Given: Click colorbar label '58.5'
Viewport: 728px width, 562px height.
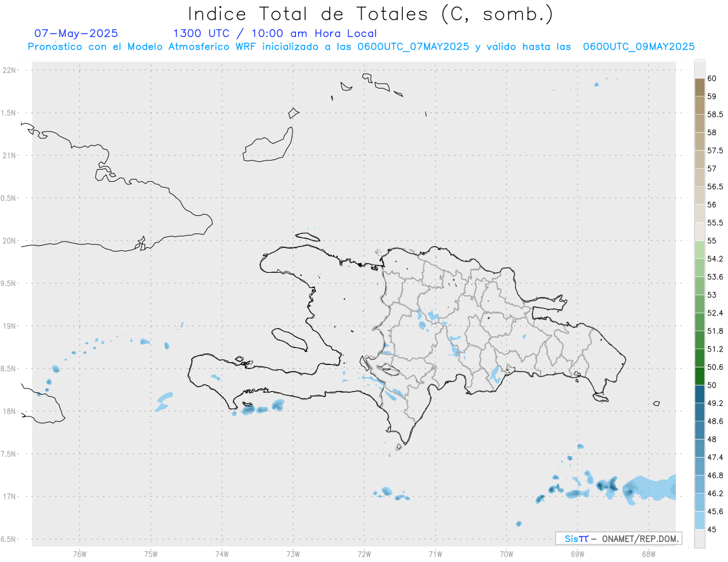Looking at the screenshot, I should click(x=715, y=115).
